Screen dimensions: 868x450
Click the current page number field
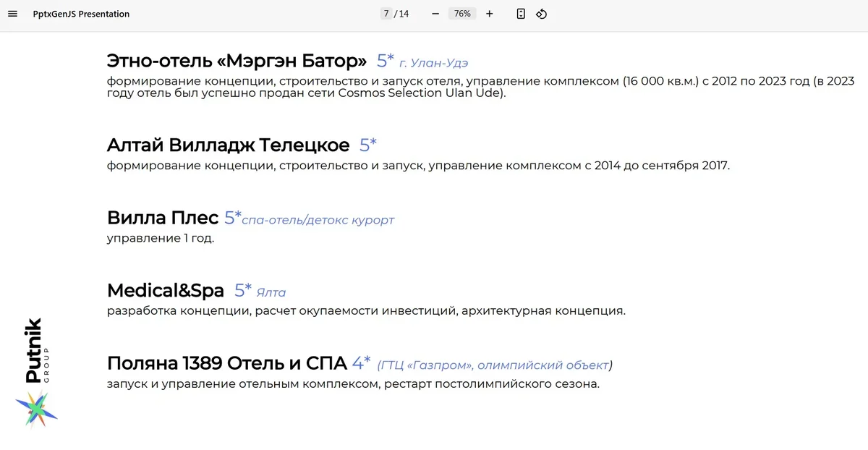[387, 14]
